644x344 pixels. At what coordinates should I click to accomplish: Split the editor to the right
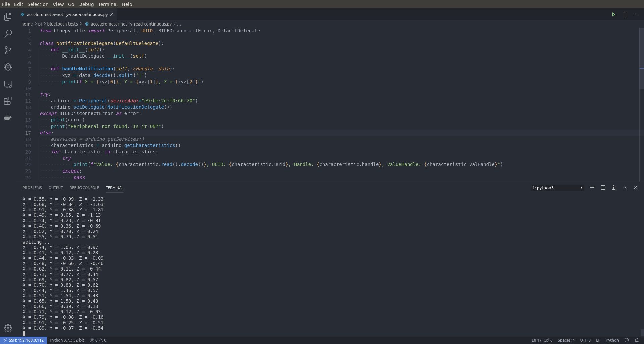625,14
